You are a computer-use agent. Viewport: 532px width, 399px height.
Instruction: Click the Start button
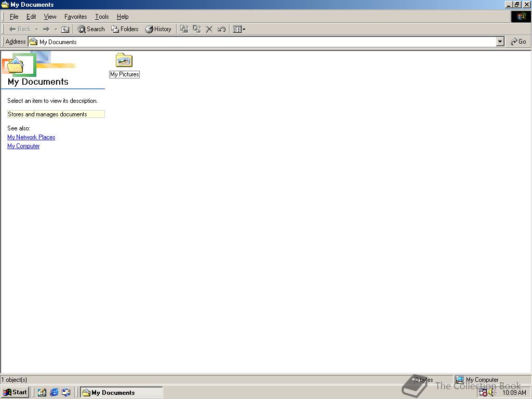coord(15,392)
